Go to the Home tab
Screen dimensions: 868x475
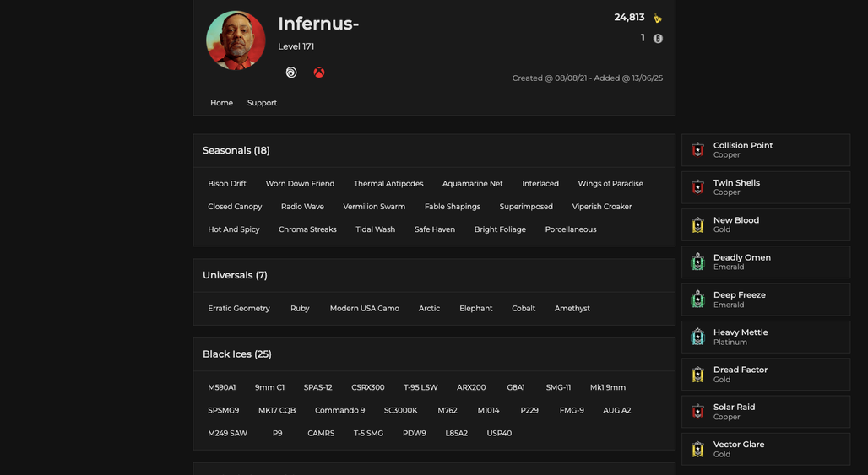click(221, 103)
